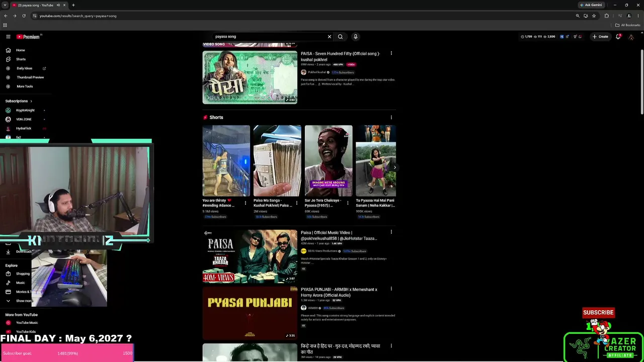
Task: Open the browser Extensions puzzle icon
Action: coord(606,16)
